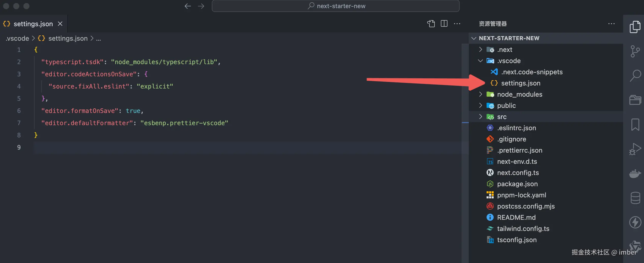Viewport: 644px width, 263px height.
Task: Collapse the NEXT-STARTER-NEW root section
Action: (474, 38)
